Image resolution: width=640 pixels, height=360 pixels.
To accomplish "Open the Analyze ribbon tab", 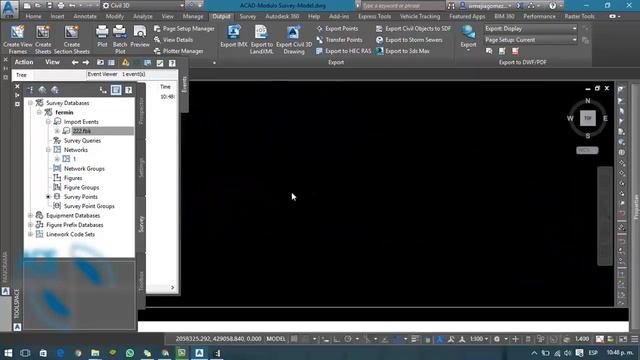I will click(143, 16).
